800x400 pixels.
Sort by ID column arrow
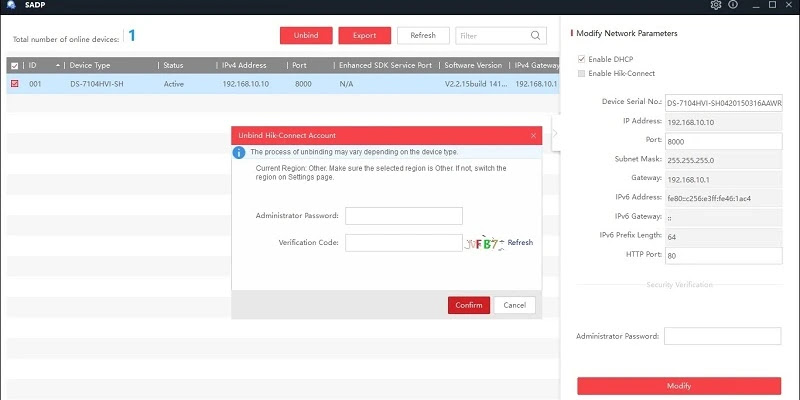[x=58, y=65]
